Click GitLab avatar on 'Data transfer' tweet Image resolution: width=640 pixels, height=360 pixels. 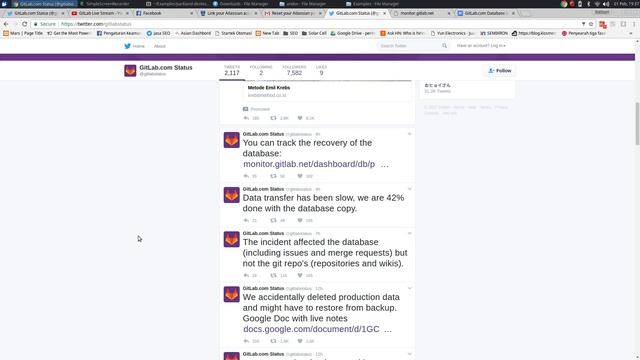coord(231,195)
